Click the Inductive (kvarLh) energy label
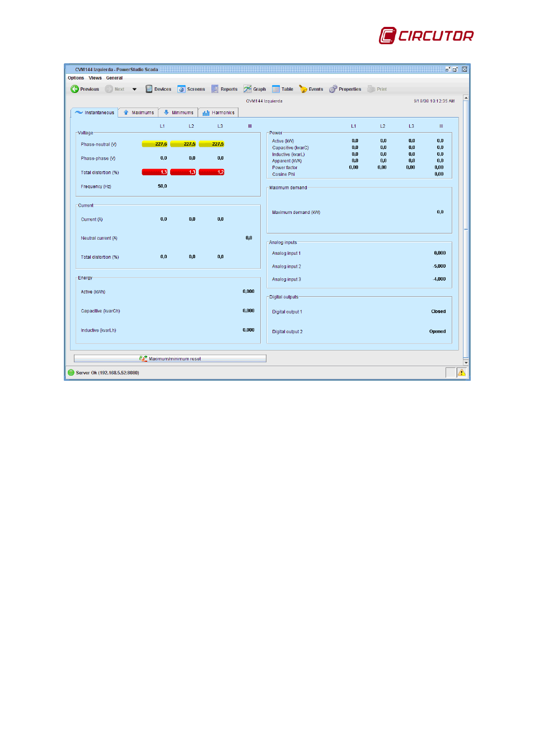This screenshot has width=534, height=756. (99, 330)
